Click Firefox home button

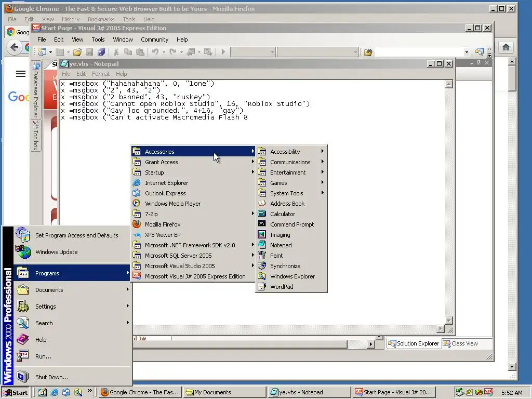coord(506,47)
